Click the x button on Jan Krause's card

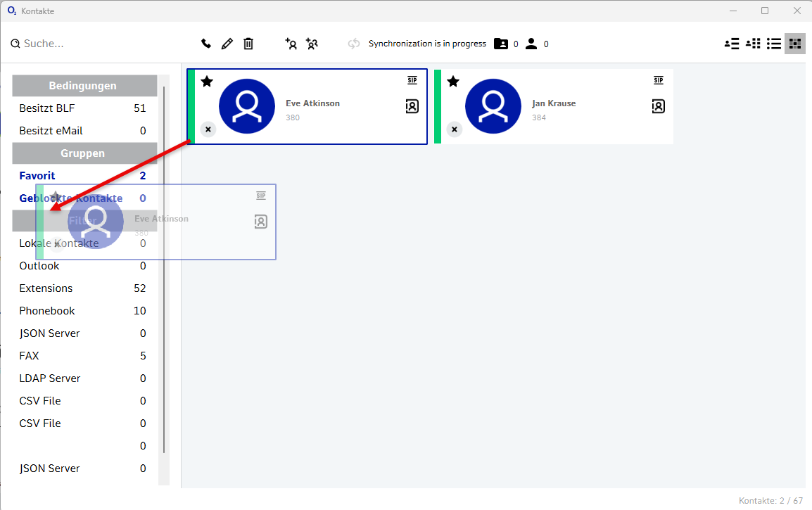[x=455, y=129]
